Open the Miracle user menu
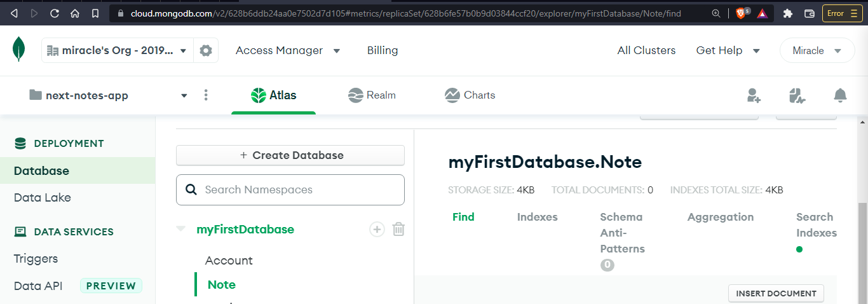Viewport: 868px width, 304px height. click(817, 50)
